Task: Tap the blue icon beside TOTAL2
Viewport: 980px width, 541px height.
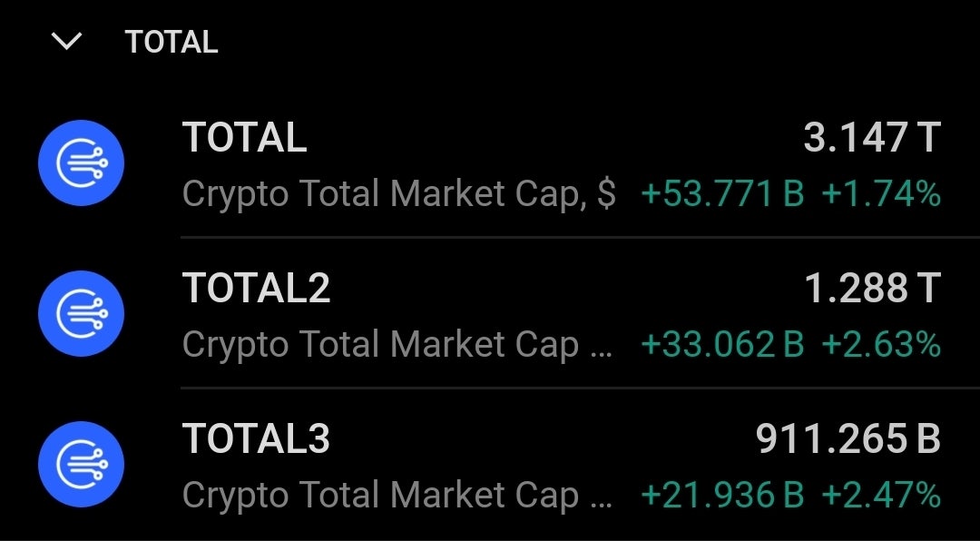Action: coord(81,313)
